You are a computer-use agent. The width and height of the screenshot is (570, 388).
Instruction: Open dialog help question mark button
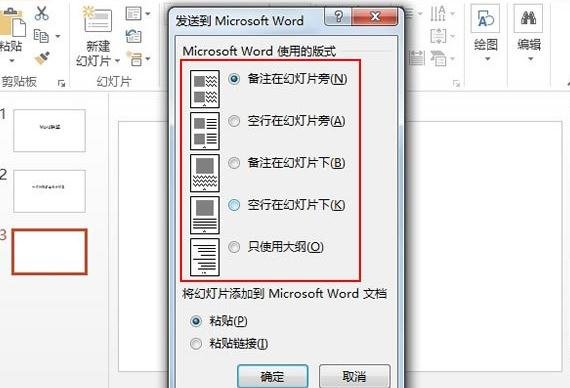338,16
